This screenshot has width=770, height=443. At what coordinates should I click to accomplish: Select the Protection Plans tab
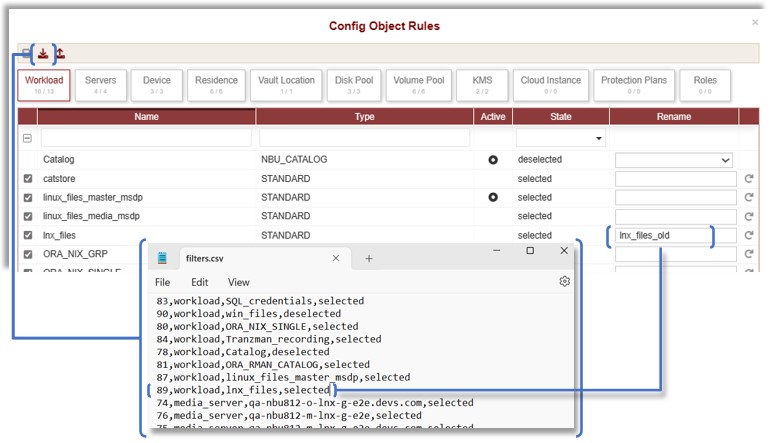[633, 85]
